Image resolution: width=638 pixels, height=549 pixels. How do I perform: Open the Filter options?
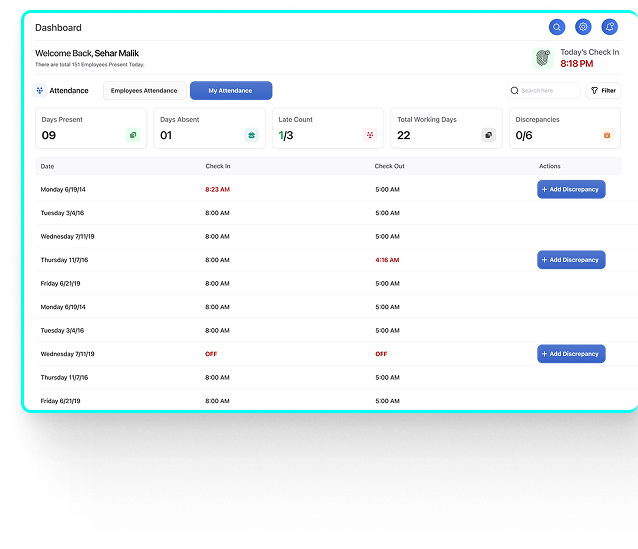pyautogui.click(x=603, y=91)
